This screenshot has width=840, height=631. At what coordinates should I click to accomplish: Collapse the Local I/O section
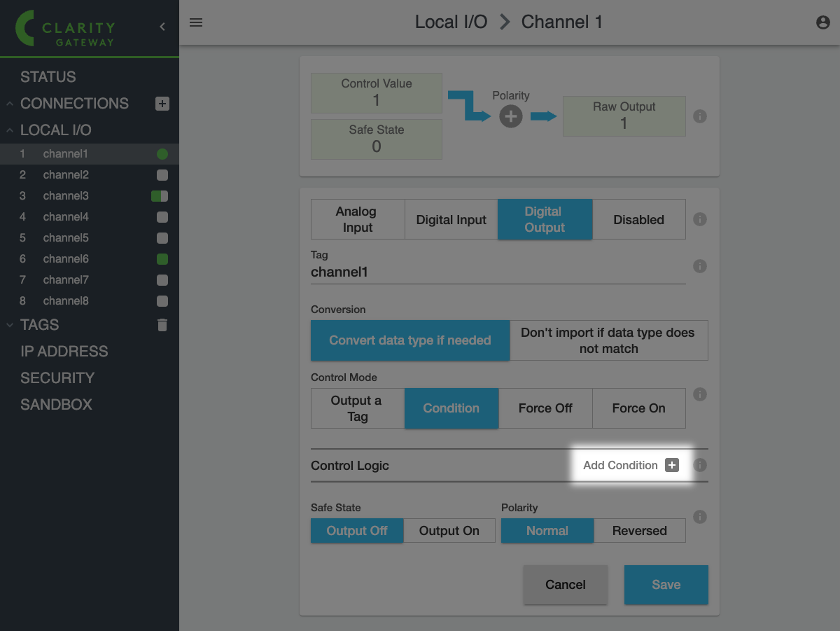pyautogui.click(x=10, y=130)
